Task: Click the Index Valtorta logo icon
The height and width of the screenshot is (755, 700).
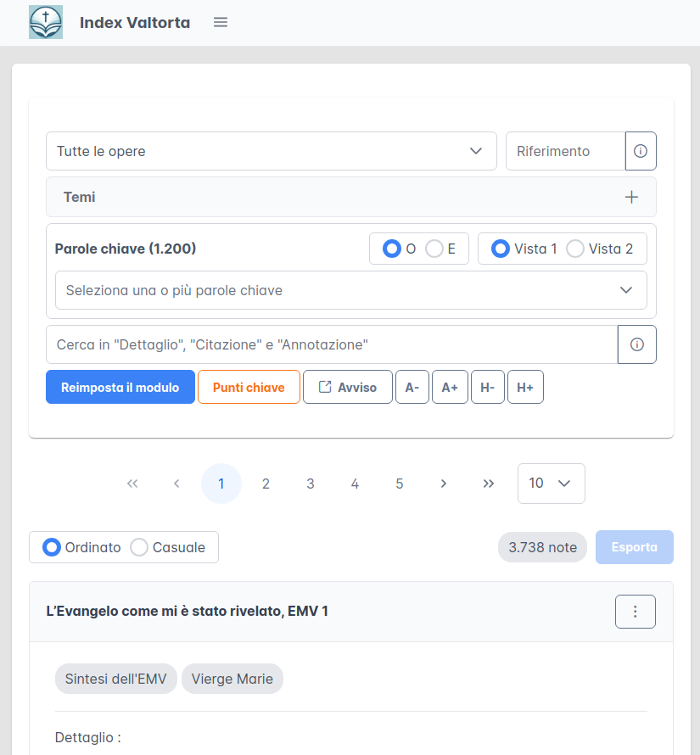Action: click(46, 22)
